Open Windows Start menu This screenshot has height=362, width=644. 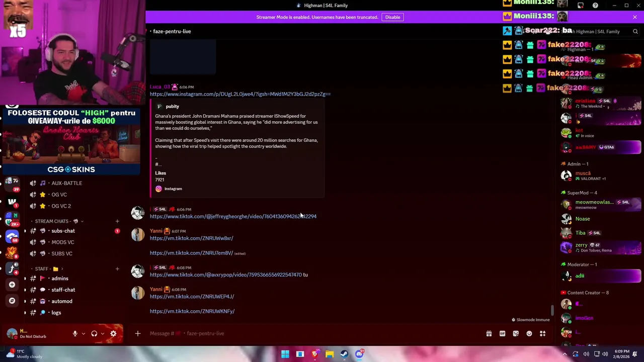[x=285, y=354]
